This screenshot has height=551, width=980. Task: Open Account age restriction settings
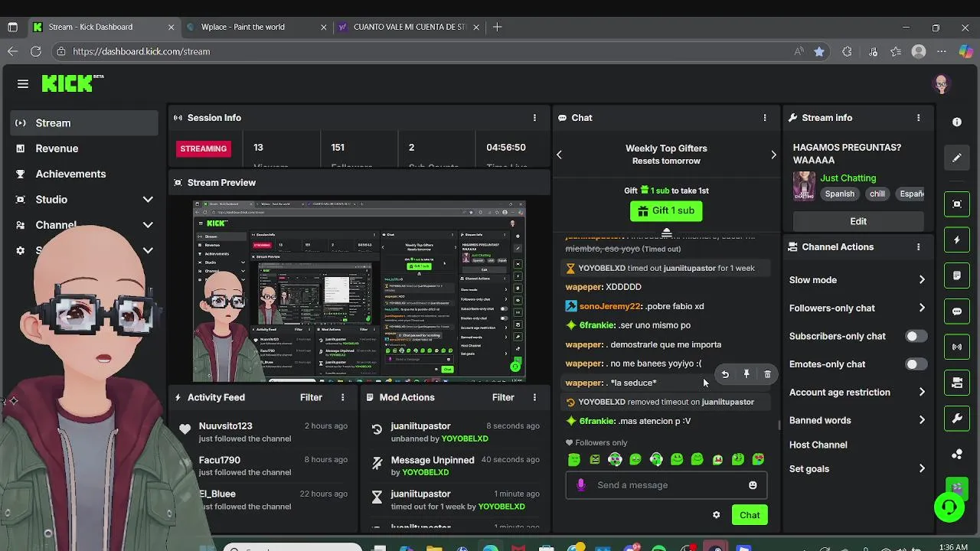tap(857, 393)
